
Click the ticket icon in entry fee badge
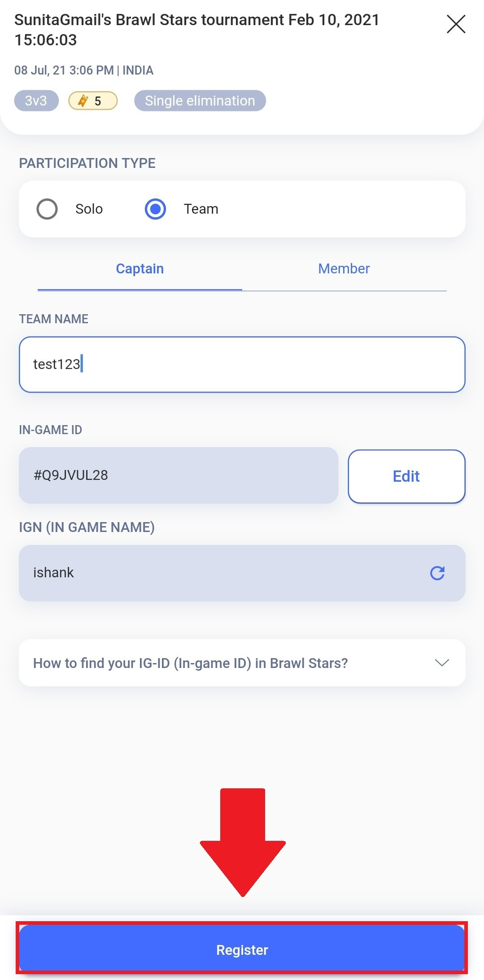[83, 101]
